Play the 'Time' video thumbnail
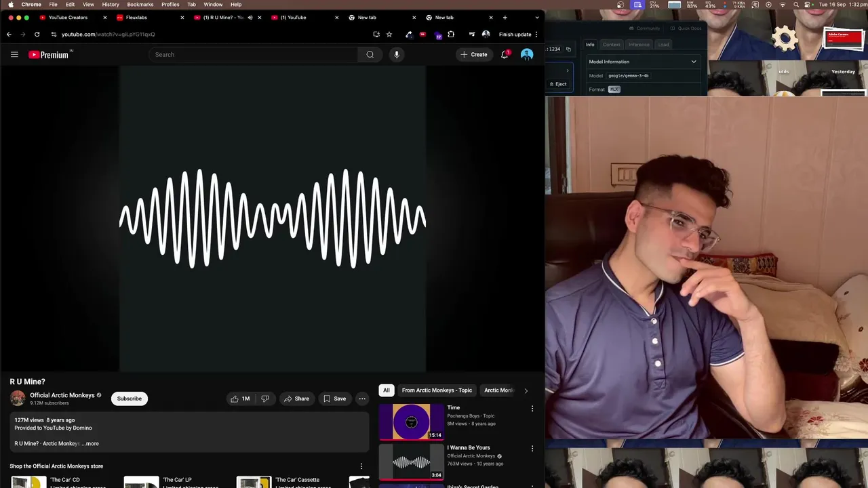Image resolution: width=868 pixels, height=488 pixels. click(411, 422)
